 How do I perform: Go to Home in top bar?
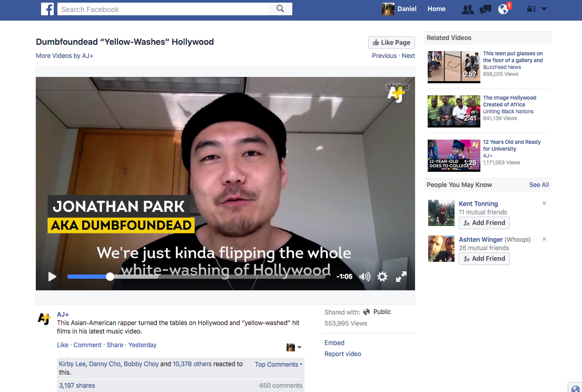click(436, 9)
